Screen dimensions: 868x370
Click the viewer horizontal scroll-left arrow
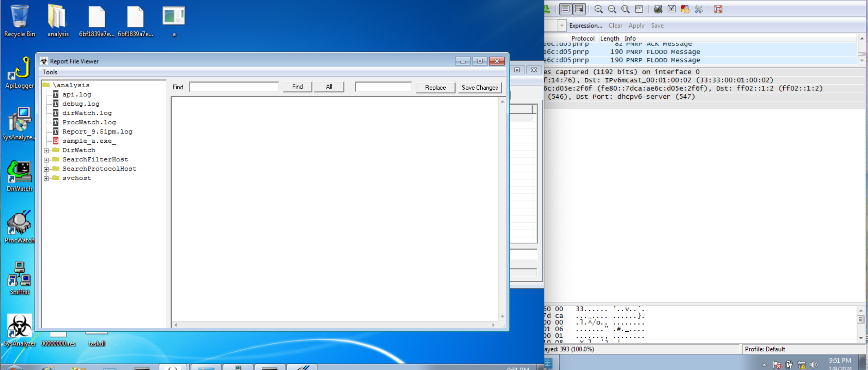[x=175, y=325]
